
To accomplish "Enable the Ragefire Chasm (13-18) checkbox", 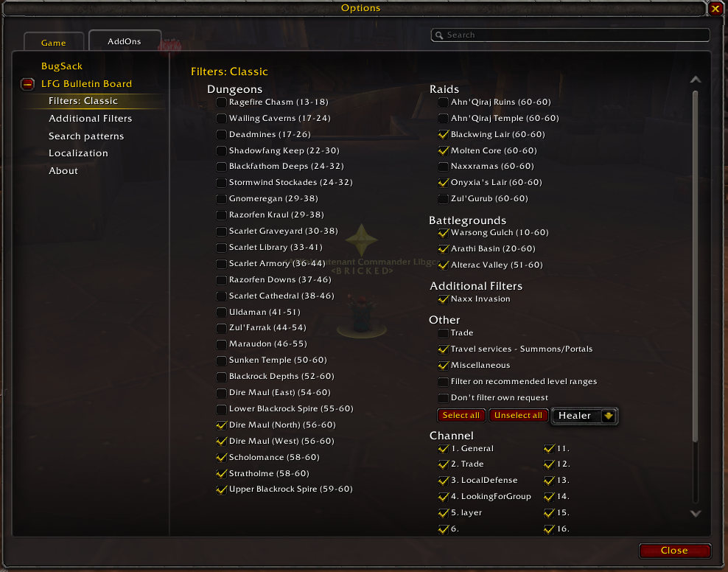I will (222, 102).
